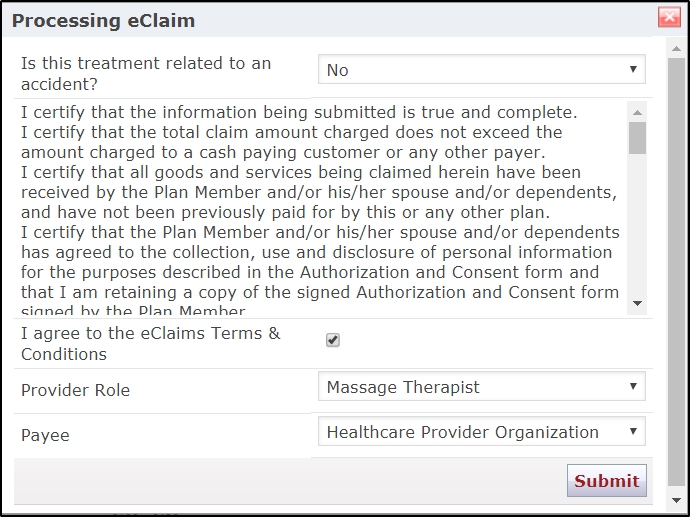This screenshot has height=517, width=690.
Task: Click the dialog's main vertical scrollbar thumb
Action: coord(677,271)
